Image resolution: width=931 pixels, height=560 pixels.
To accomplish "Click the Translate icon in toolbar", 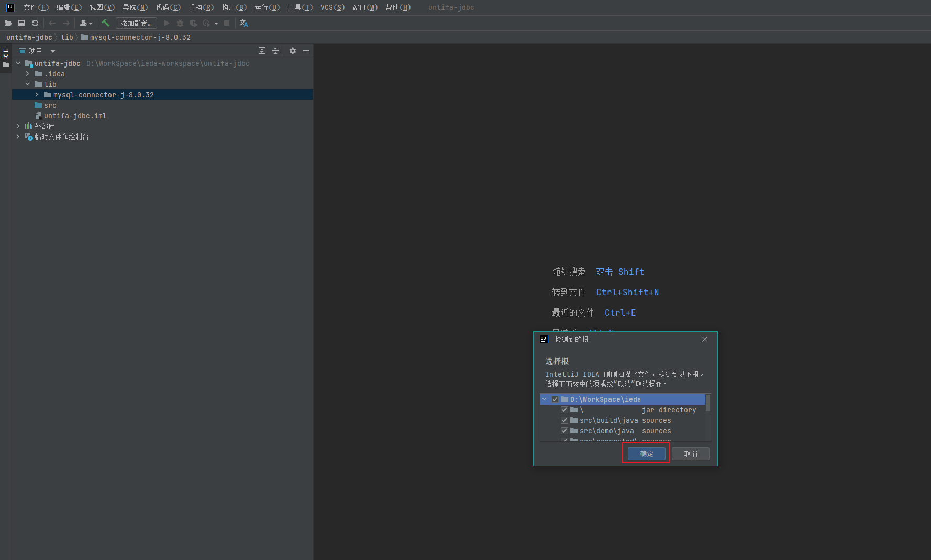I will [x=243, y=23].
